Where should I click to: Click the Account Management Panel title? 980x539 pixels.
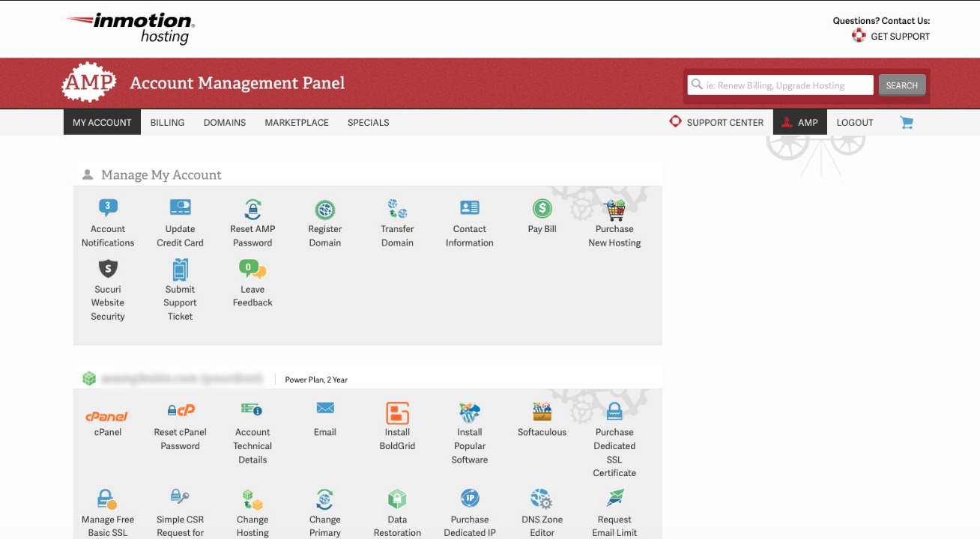(x=238, y=83)
